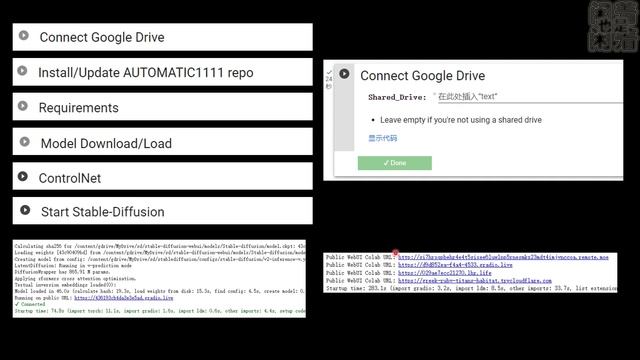Run the Requirements cell
This screenshot has height=360, width=640.
click(x=23, y=106)
